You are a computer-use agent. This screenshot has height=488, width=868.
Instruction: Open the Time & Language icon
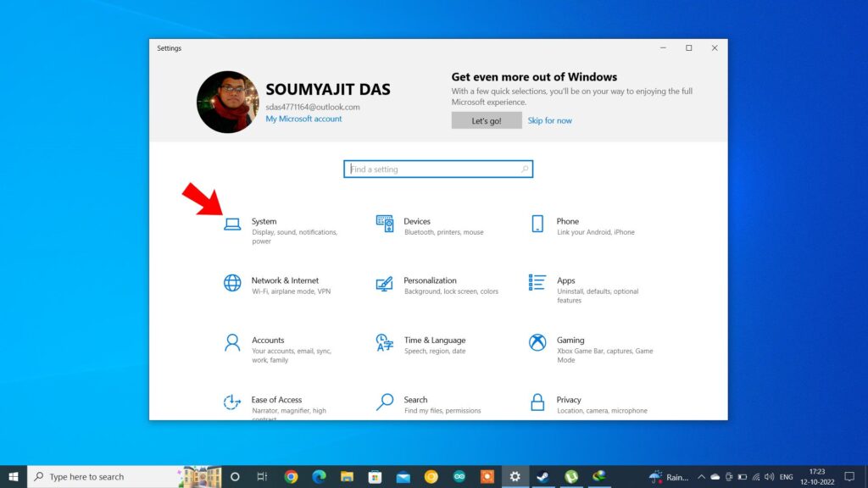384,342
